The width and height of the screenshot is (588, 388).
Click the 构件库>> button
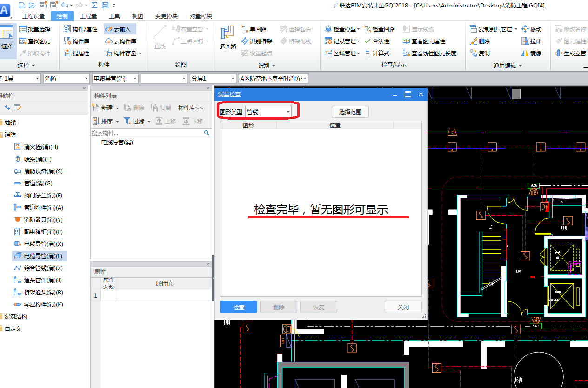[190, 108]
